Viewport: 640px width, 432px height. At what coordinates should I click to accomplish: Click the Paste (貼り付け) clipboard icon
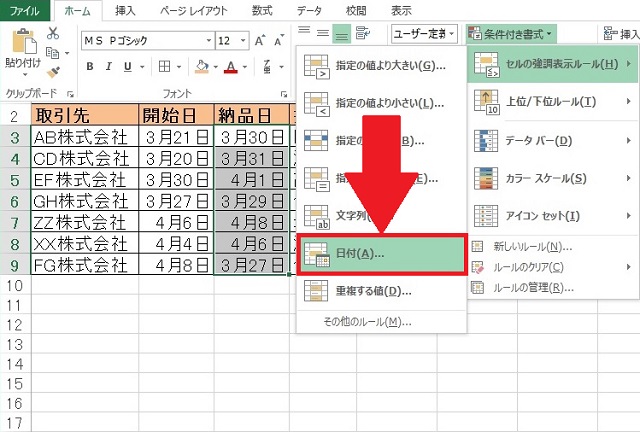point(24,42)
